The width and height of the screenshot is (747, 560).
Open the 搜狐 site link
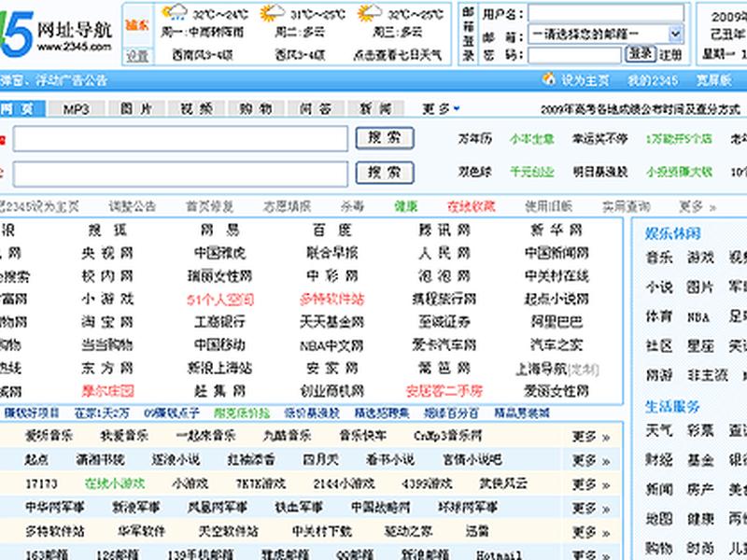point(107,231)
